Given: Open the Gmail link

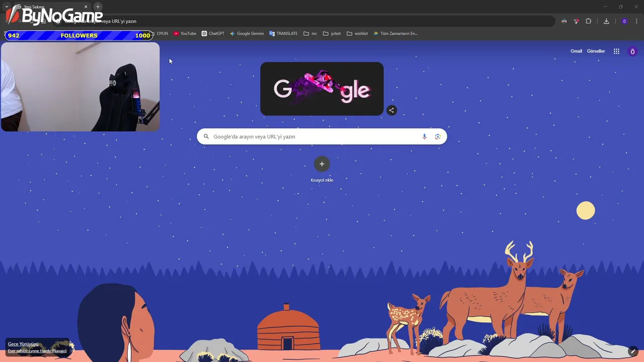Looking at the screenshot, I should pyautogui.click(x=576, y=51).
